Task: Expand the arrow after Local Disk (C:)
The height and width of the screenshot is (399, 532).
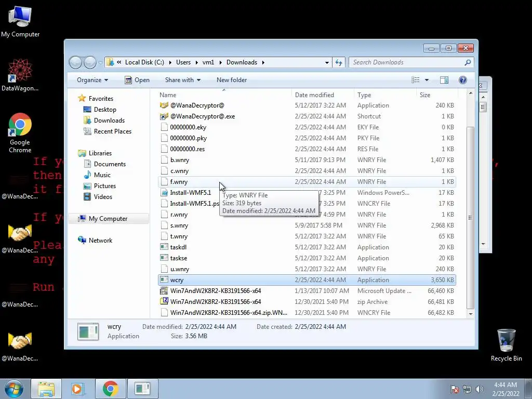Action: (170, 62)
